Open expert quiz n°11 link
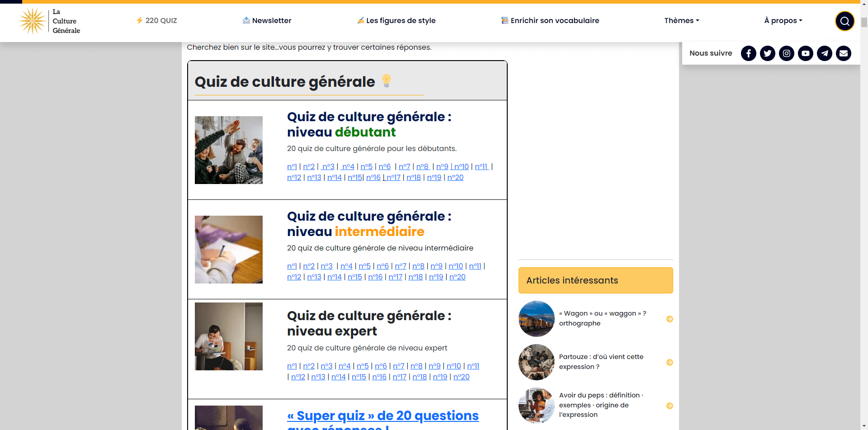The image size is (868, 430). tap(473, 366)
